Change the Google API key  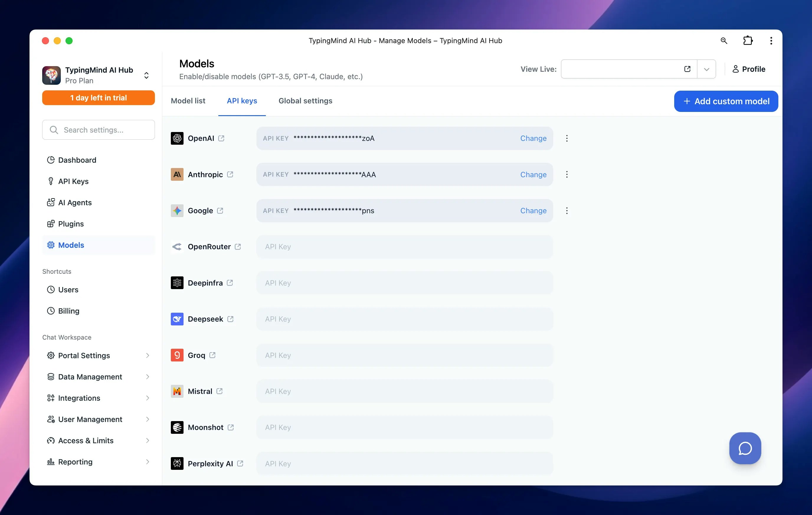(533, 211)
